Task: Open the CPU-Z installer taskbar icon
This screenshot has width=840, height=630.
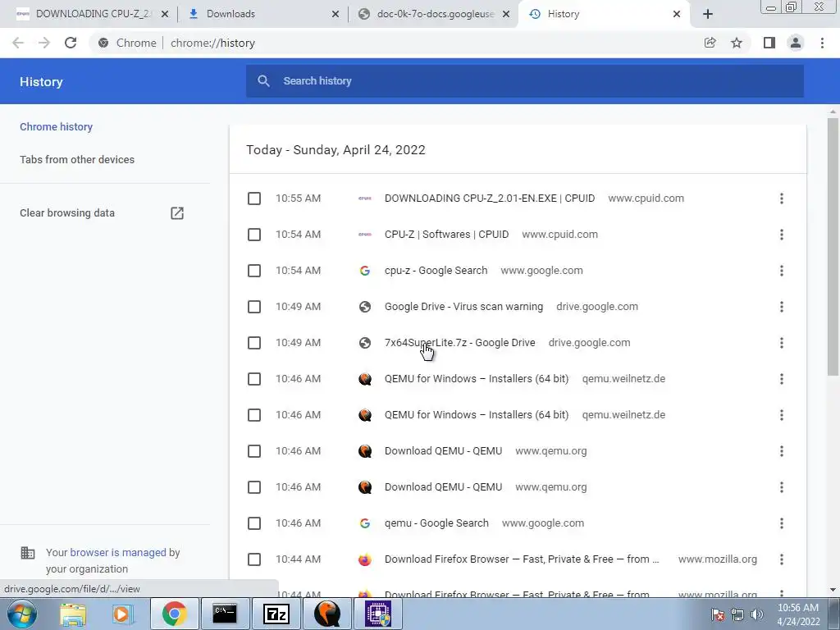Action: pyautogui.click(x=378, y=614)
